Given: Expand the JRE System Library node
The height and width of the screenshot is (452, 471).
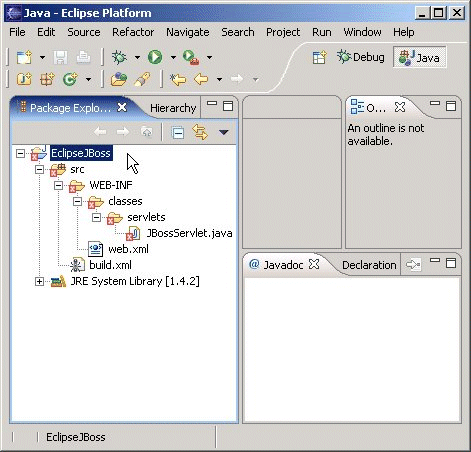Looking at the screenshot, I should pos(39,281).
